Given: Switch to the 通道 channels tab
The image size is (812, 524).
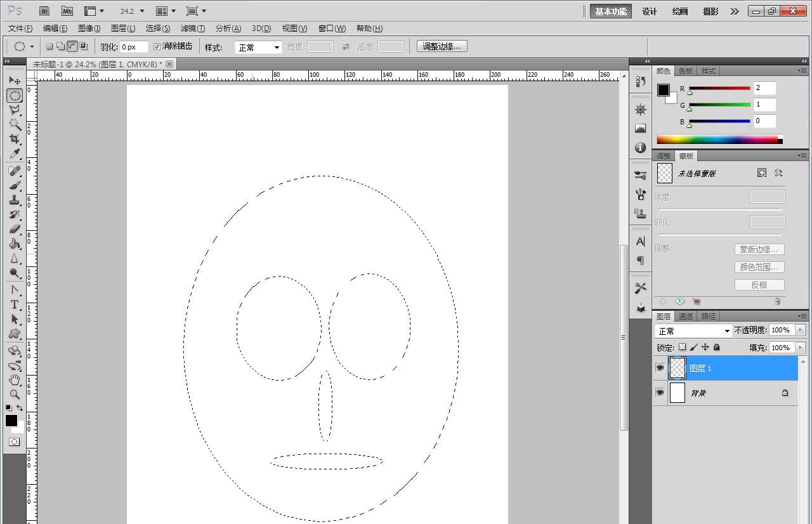Looking at the screenshot, I should (x=686, y=316).
